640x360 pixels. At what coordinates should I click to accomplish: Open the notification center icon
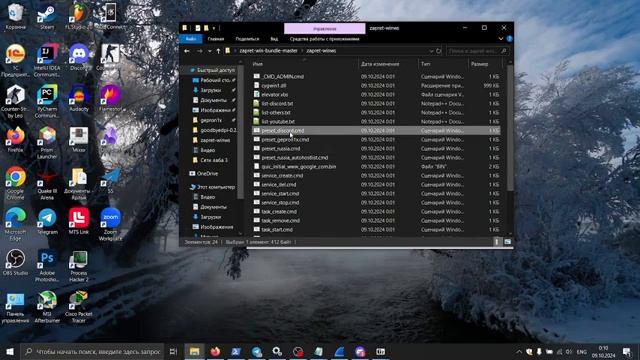point(627,351)
